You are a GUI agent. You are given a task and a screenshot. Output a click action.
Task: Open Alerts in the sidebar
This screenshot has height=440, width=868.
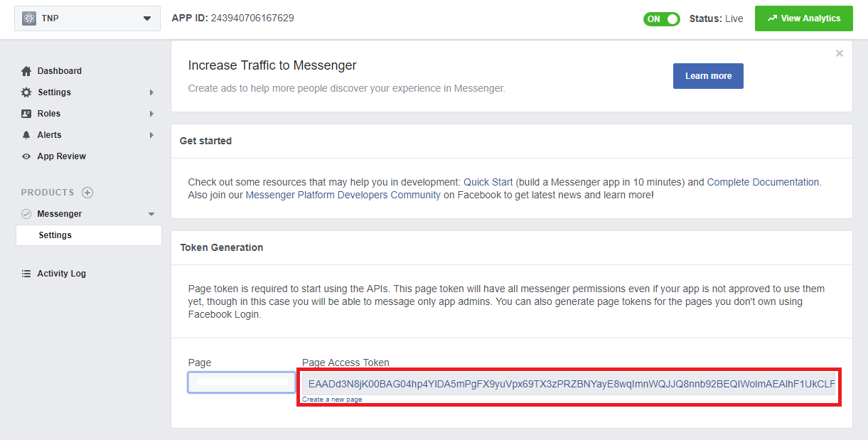(x=50, y=135)
